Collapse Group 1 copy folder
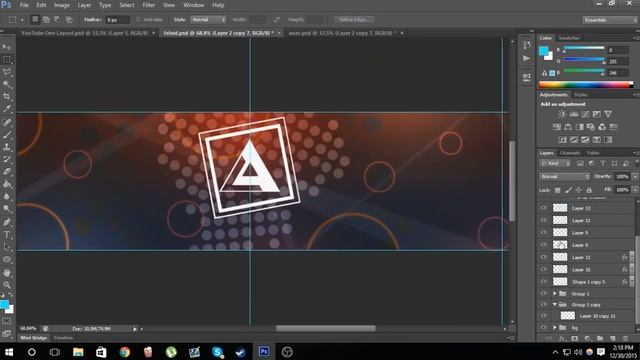The height and width of the screenshot is (360, 640). (554, 304)
